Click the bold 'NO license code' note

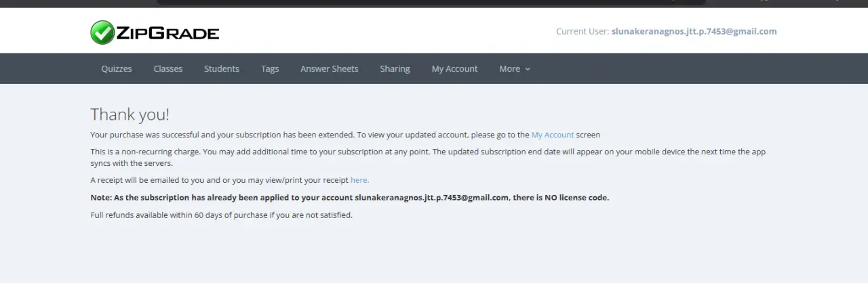pyautogui.click(x=350, y=198)
